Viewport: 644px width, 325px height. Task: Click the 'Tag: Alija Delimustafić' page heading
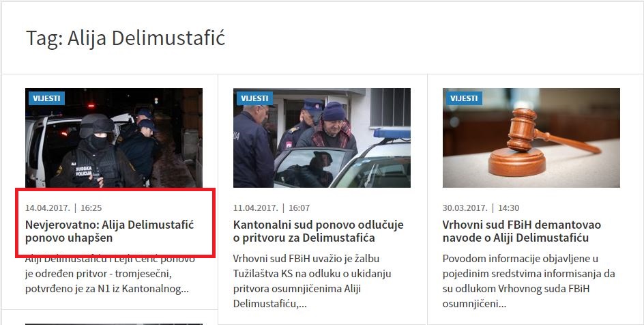(126, 38)
